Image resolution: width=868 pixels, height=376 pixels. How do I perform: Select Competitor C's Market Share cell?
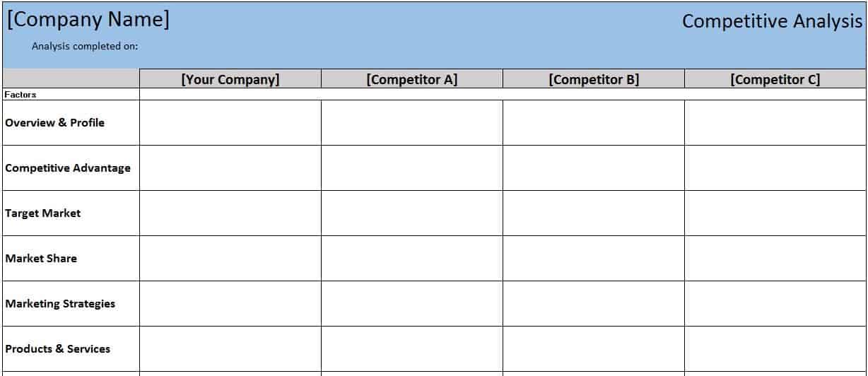[775, 258]
